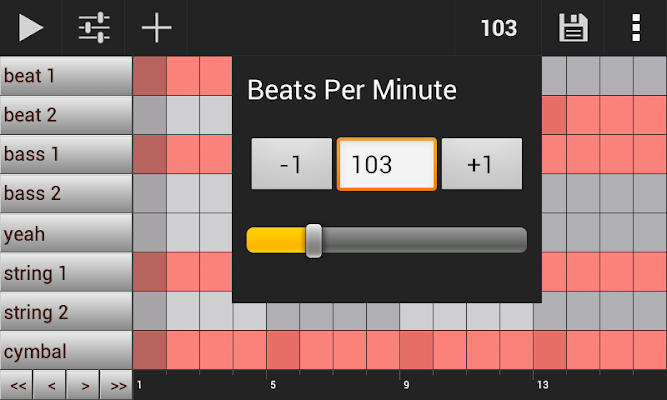Increase tempo with the +1 button
This screenshot has height=400, width=667.
(x=482, y=164)
